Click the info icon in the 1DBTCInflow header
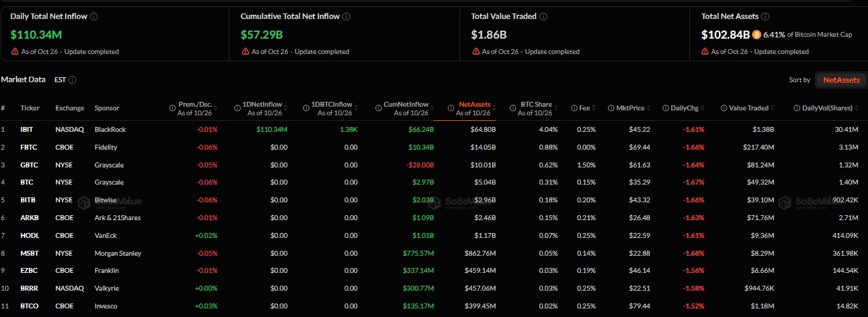Viewport: 868px width, 317px height. pyautogui.click(x=305, y=108)
